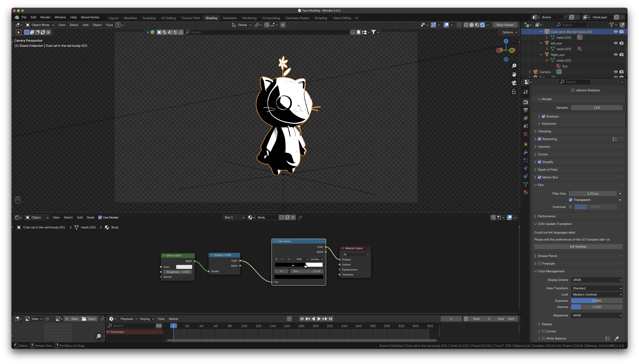Screen dimensions: 639x364
Task: Jump to the timeline's last frame
Action: click(x=331, y=319)
